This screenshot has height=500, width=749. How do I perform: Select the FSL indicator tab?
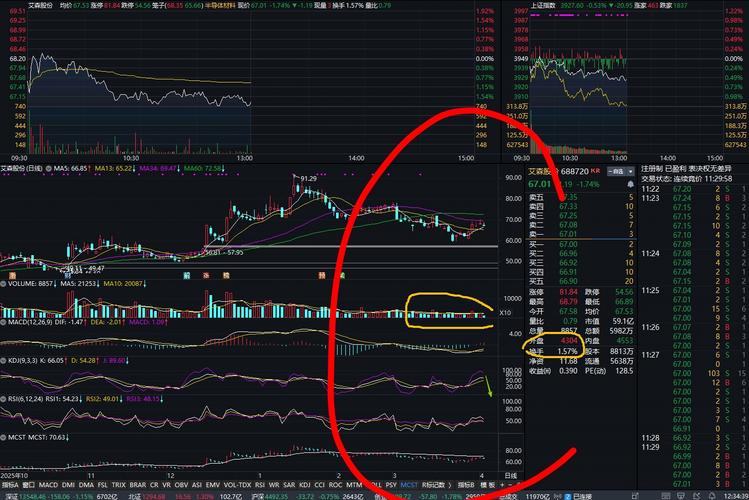[102, 485]
